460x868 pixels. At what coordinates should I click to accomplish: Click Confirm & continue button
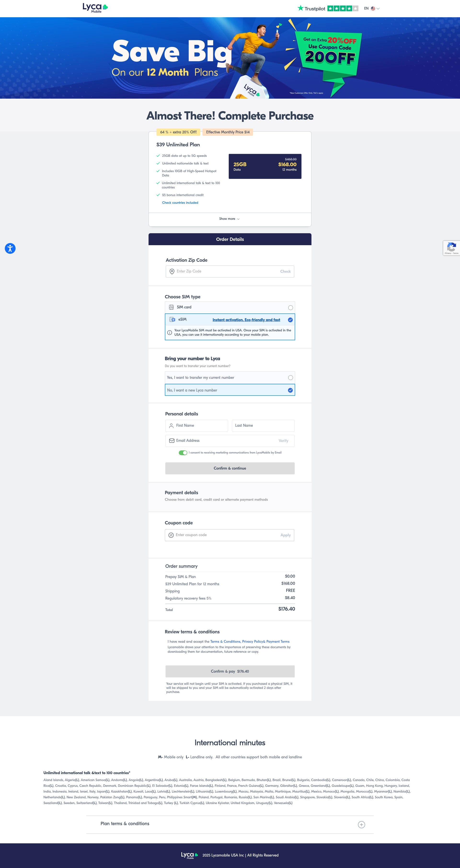(230, 468)
